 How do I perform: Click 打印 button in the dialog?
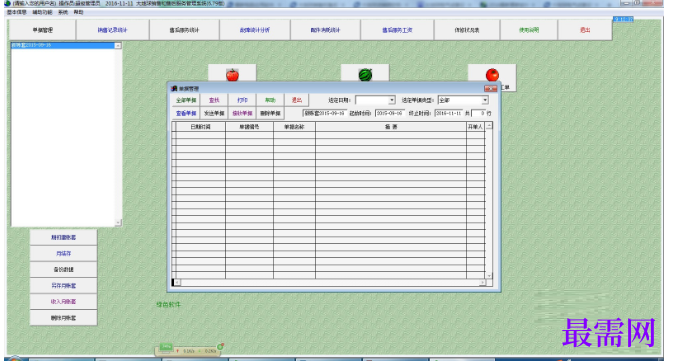point(242,100)
